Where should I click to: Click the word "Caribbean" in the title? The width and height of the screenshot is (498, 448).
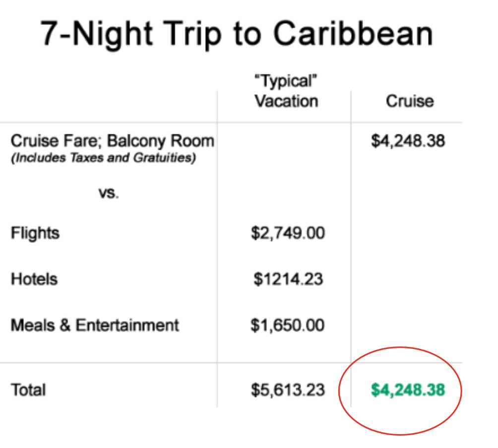point(353,33)
